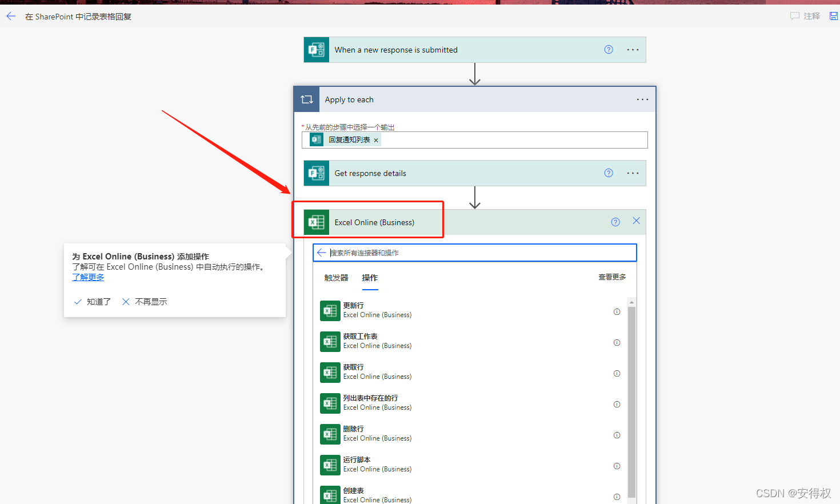Click 不再显示 in the tooltip
840x504 pixels.
(145, 302)
